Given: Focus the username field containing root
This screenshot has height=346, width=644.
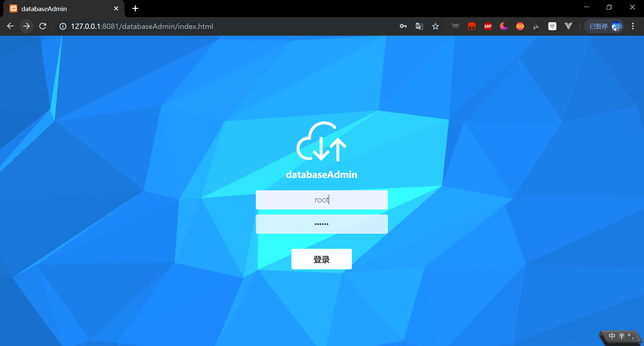Looking at the screenshot, I should tap(322, 200).
